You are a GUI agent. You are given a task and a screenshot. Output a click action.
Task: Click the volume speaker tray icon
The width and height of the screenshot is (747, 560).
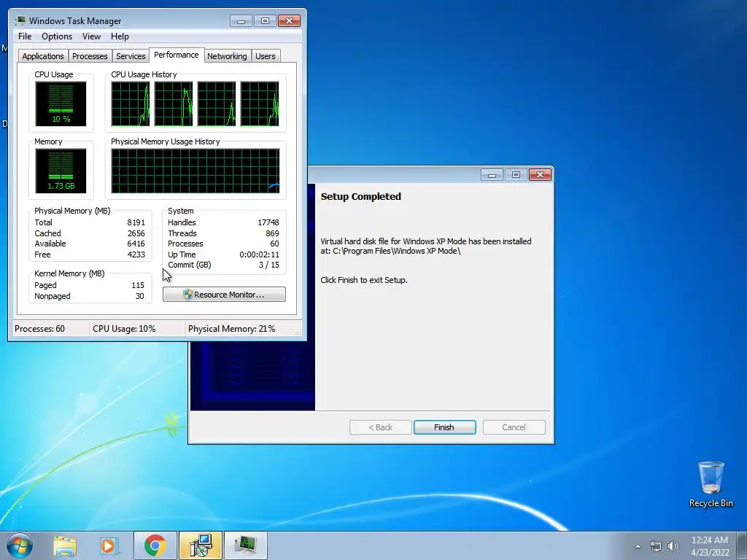[x=673, y=546]
